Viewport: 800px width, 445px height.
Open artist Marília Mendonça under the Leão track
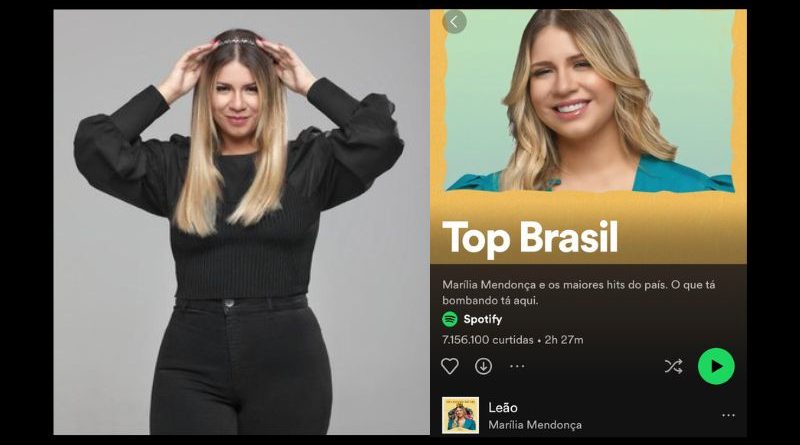tap(535, 425)
